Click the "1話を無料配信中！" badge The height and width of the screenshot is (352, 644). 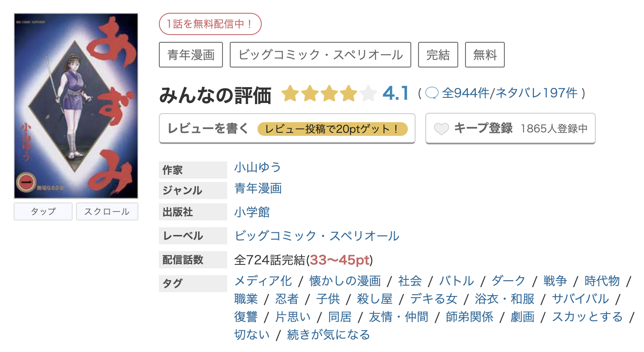pos(210,24)
